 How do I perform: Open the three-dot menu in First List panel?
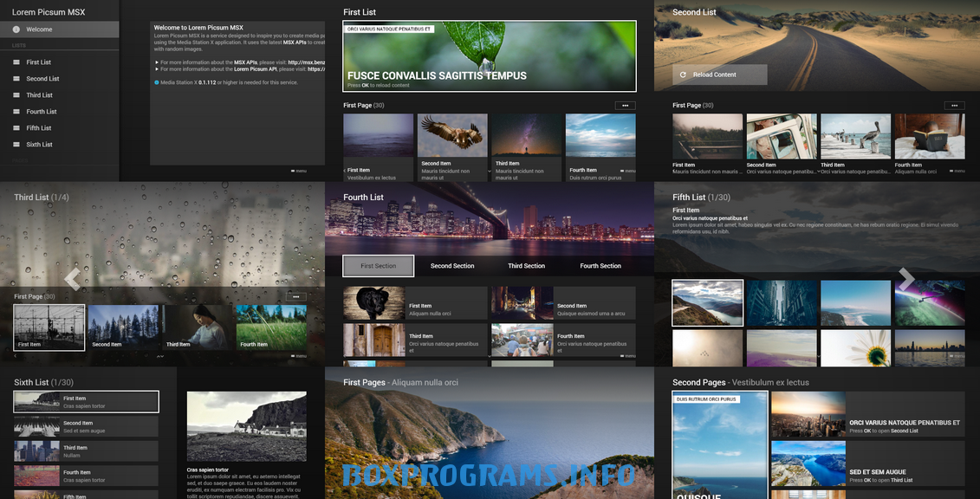[625, 106]
